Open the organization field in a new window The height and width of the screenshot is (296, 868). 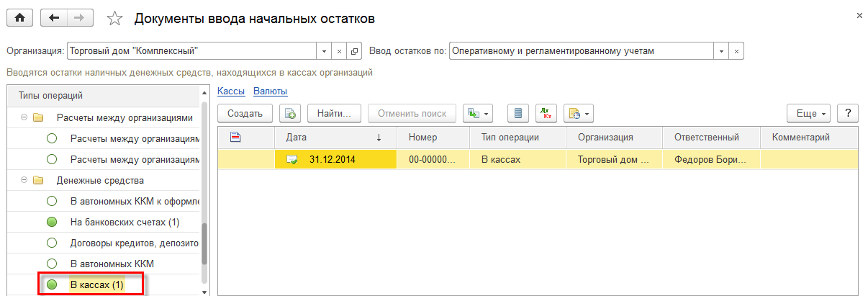coord(354,51)
